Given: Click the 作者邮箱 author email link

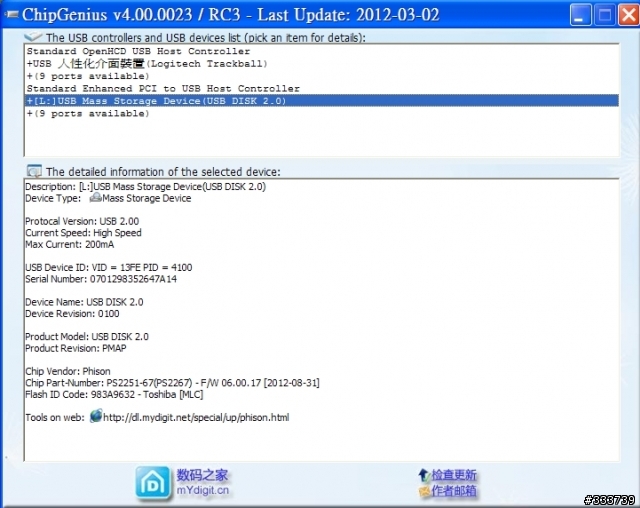Looking at the screenshot, I should 454,490.
